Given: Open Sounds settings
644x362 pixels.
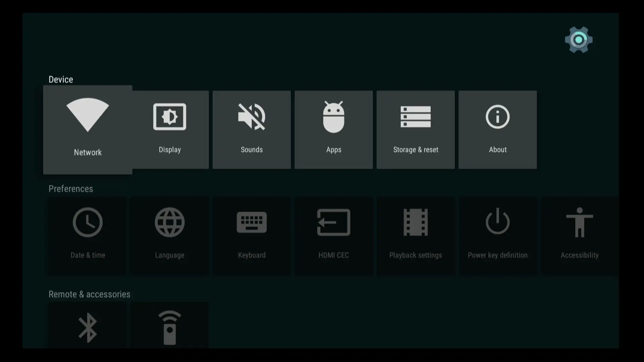Looking at the screenshot, I should coord(252,129).
